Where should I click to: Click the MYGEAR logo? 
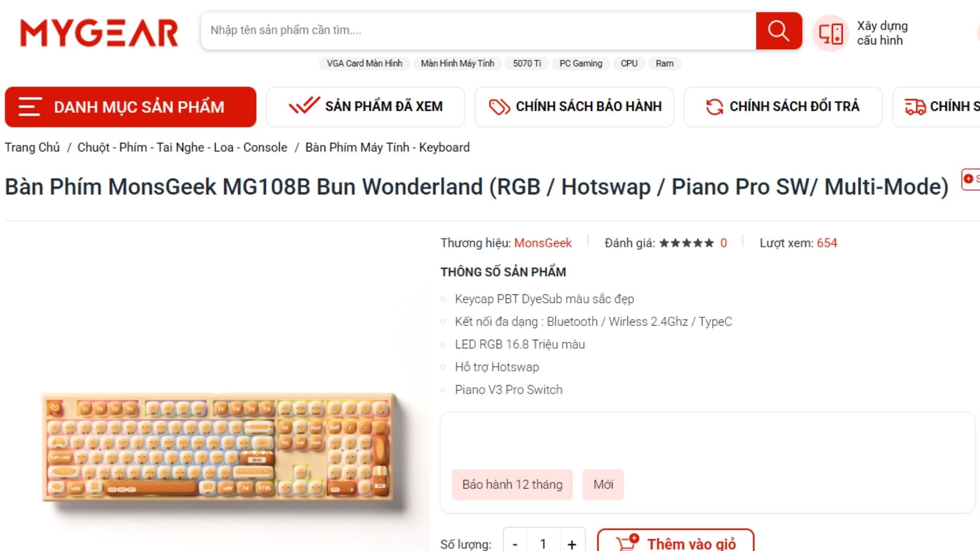click(x=99, y=33)
